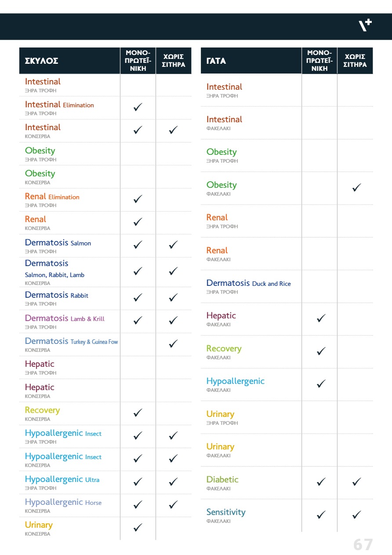Screen dimensions: 392x555
Task: Click grain-free checkmark for Dermatosis Turkey & Guinea Fowl
Action: pyautogui.click(x=174, y=343)
